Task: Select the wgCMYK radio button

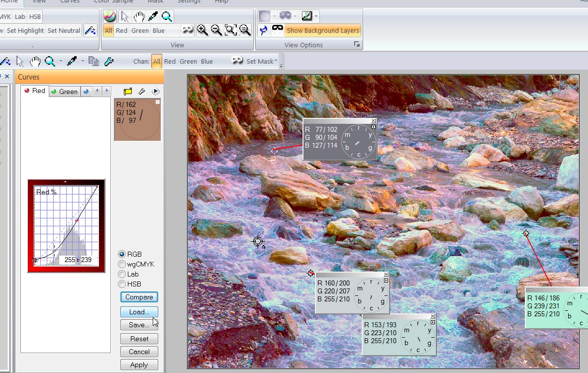Action: [122, 264]
